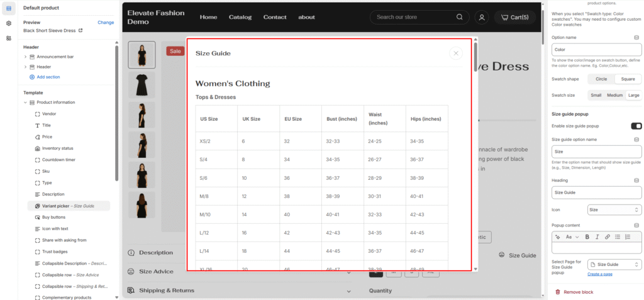Viewport: 644px width, 300px height.
Task: Click dynamic source icon beside Popup content
Action: [x=636, y=225]
